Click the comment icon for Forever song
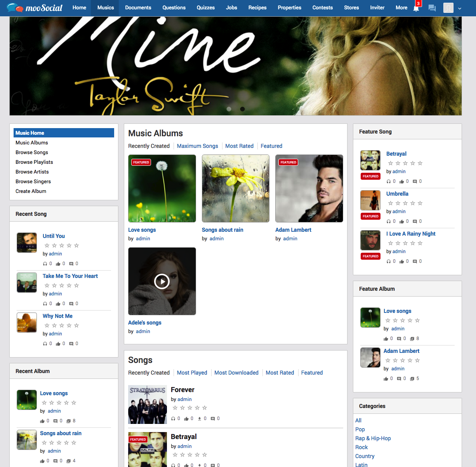Viewport: 476px width, 467px height. click(213, 419)
